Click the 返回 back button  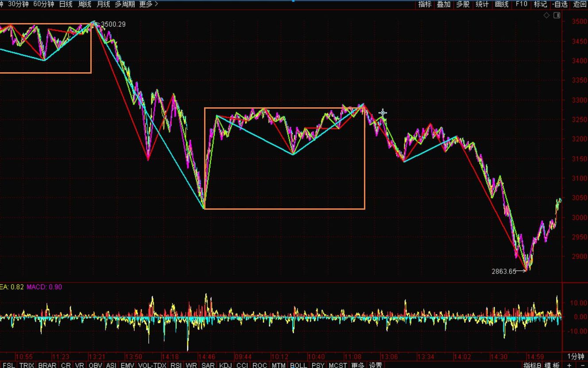pyautogui.click(x=580, y=4)
